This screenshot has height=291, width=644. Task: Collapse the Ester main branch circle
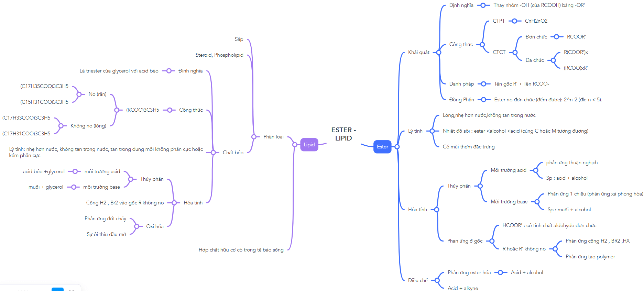pyautogui.click(x=397, y=147)
